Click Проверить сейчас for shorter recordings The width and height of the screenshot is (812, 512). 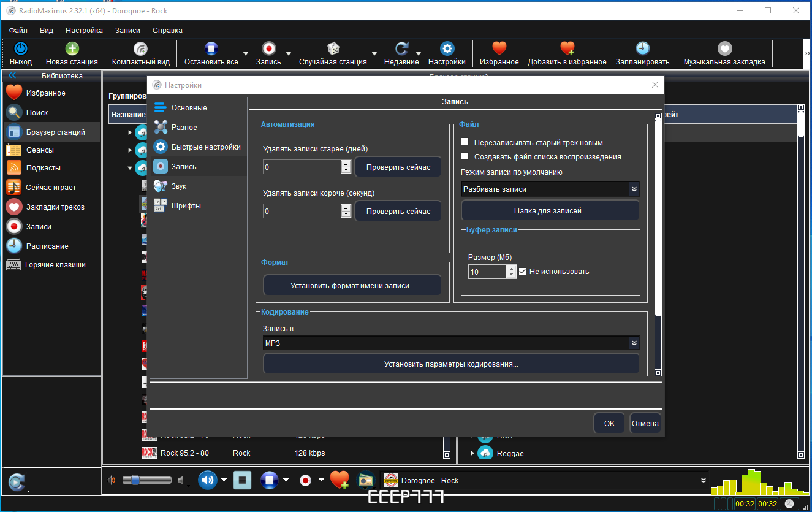398,211
